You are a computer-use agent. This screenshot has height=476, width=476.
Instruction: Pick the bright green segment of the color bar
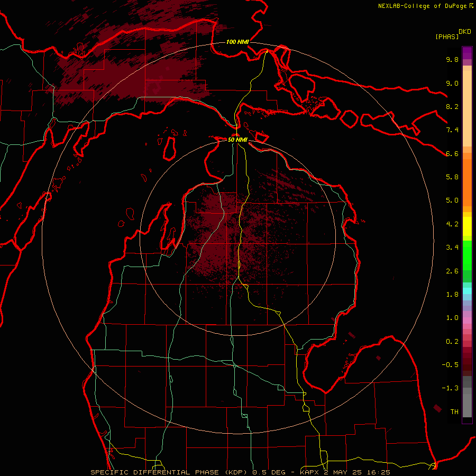pos(467,255)
